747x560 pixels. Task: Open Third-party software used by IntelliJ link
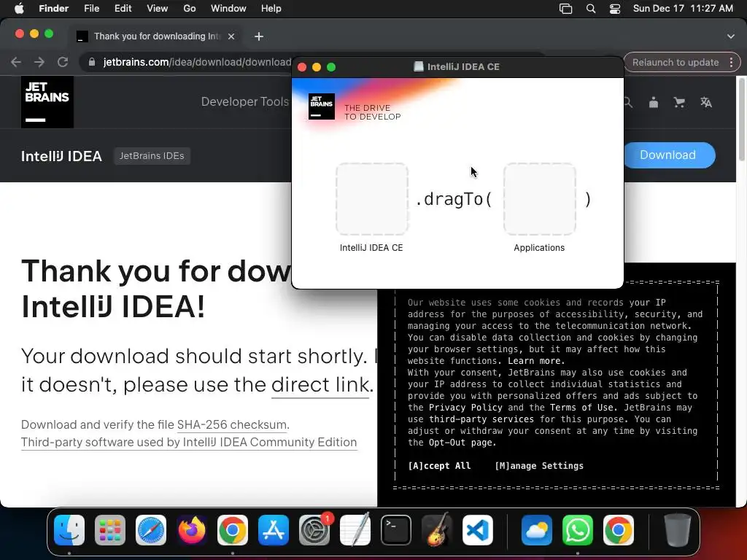coord(189,443)
